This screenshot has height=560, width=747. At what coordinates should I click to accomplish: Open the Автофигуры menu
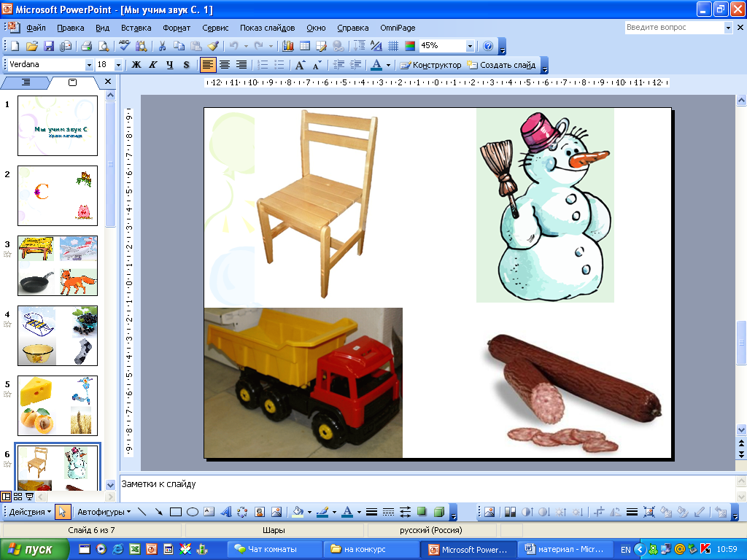pos(104,512)
